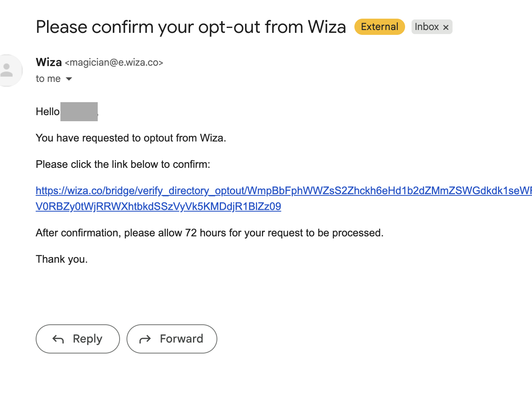532x420 pixels.
Task: Click the right-pointing arrow icon in Forward
Action: click(145, 339)
